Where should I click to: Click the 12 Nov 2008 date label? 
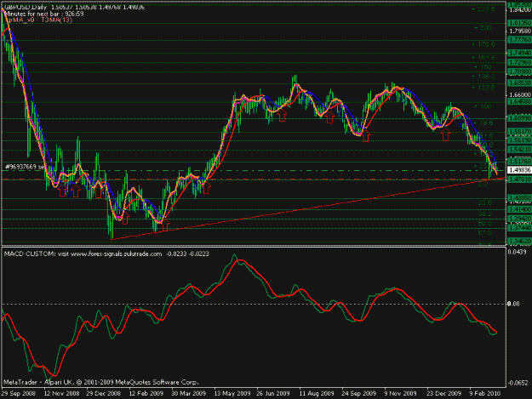61,393
